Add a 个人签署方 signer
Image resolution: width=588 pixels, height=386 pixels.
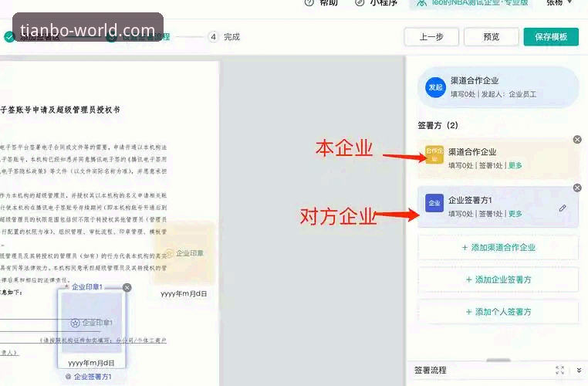pyautogui.click(x=498, y=312)
